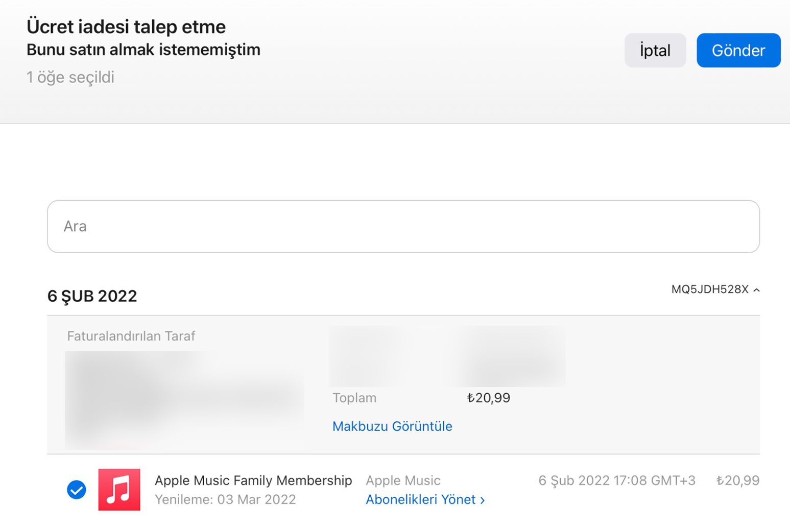The width and height of the screenshot is (790, 532).
Task: Follow the Abonelikleri Yönet link
Action: click(x=425, y=499)
